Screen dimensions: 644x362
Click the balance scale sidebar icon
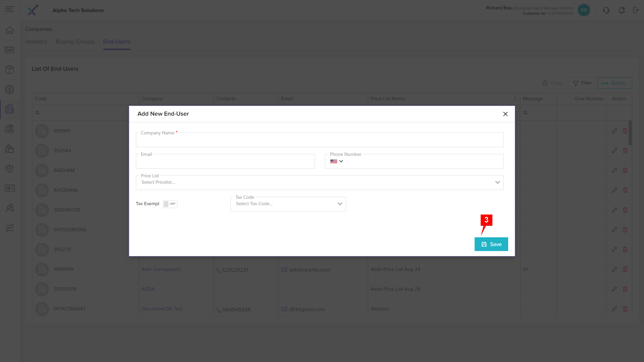[10, 168]
